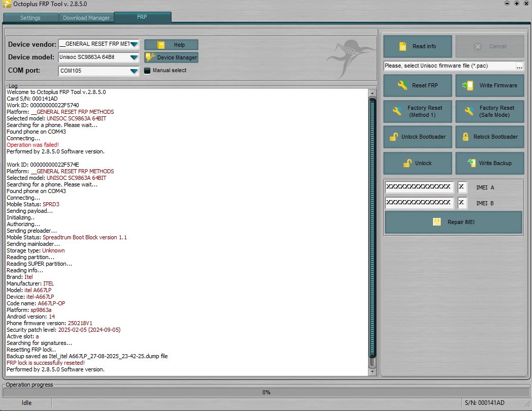Select the FRP tab

[x=142, y=17]
